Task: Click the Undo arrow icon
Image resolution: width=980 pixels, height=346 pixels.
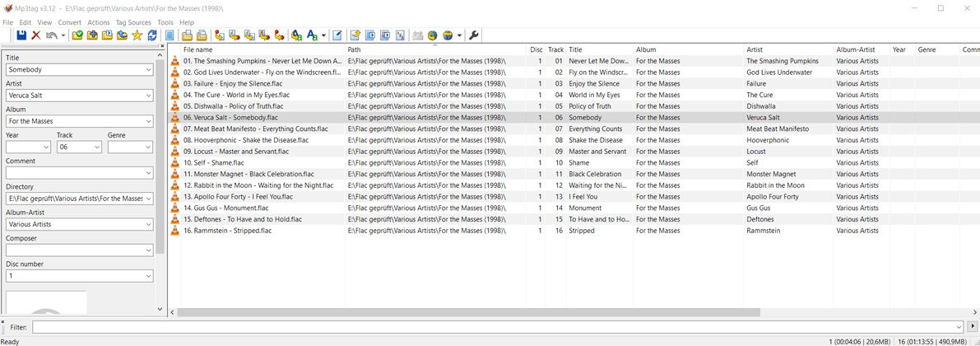Action: coord(52,35)
